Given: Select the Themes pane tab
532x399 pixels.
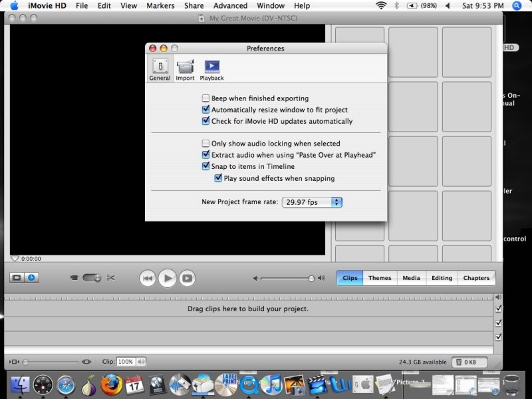Looking at the screenshot, I should (380, 278).
